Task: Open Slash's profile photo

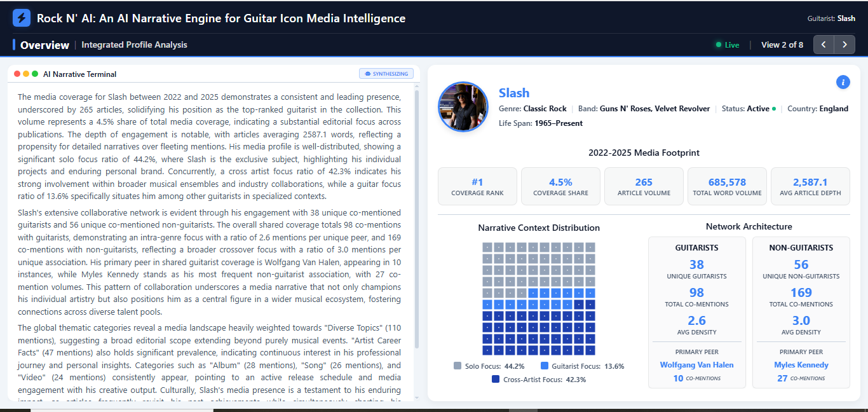Action: point(463,106)
